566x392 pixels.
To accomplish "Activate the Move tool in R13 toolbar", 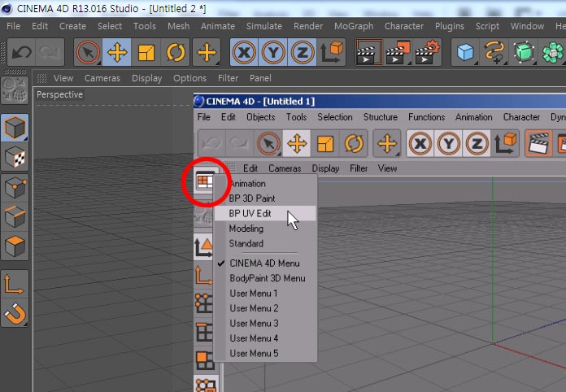I will 117,53.
